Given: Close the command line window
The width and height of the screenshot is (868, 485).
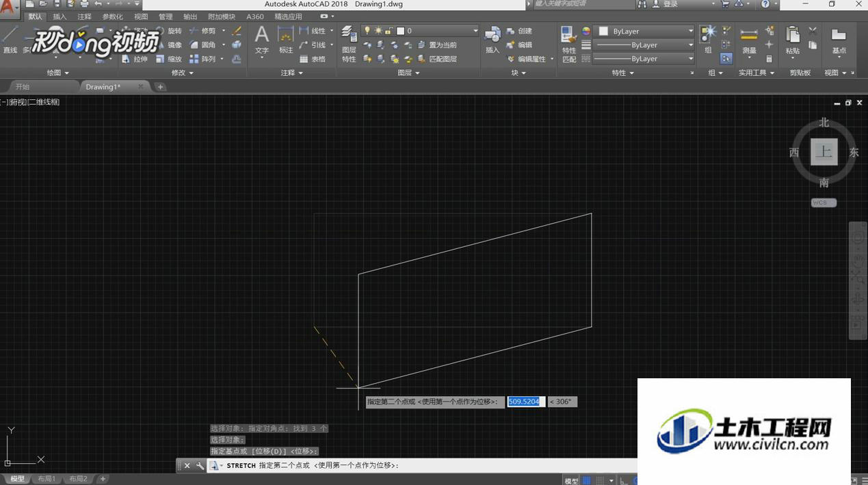Looking at the screenshot, I should 187,465.
